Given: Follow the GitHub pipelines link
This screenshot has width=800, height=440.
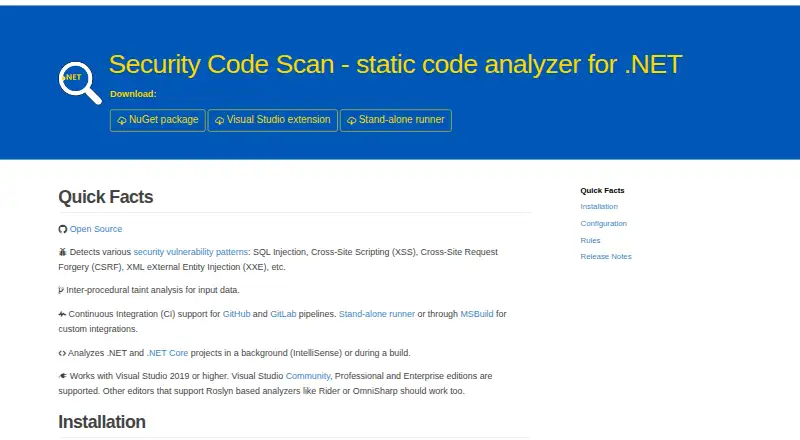Looking at the screenshot, I should click(x=236, y=314).
